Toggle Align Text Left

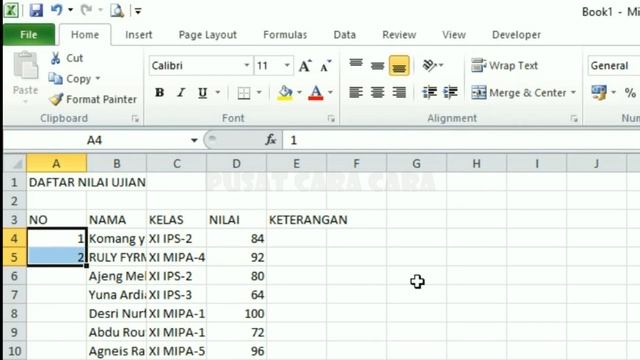tap(356, 93)
